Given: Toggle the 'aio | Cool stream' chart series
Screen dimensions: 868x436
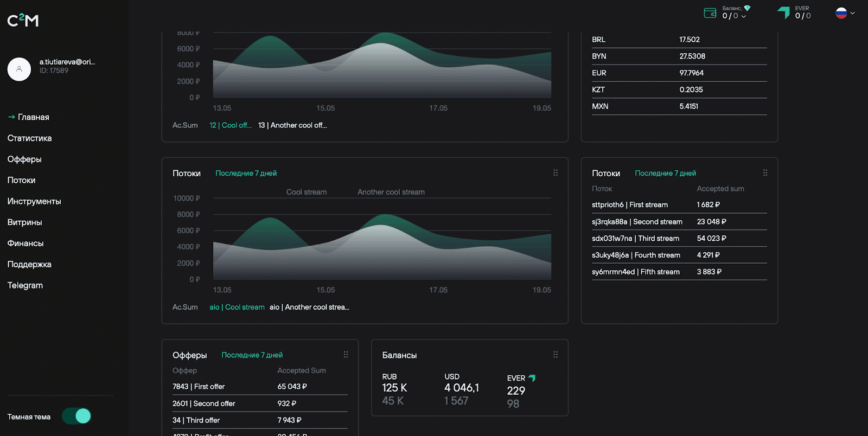Looking at the screenshot, I should click(x=237, y=307).
